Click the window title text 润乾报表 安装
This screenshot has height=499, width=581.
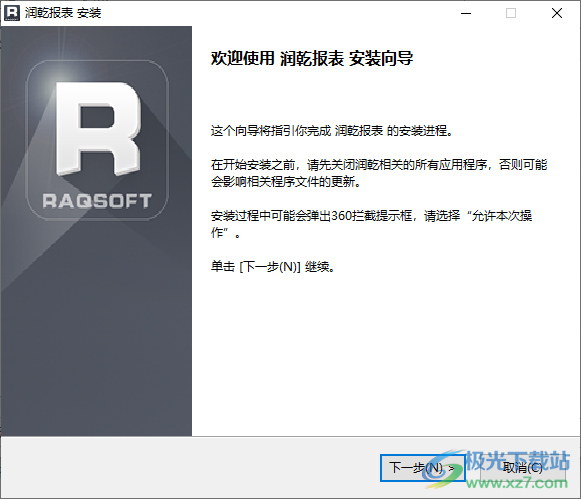click(63, 13)
